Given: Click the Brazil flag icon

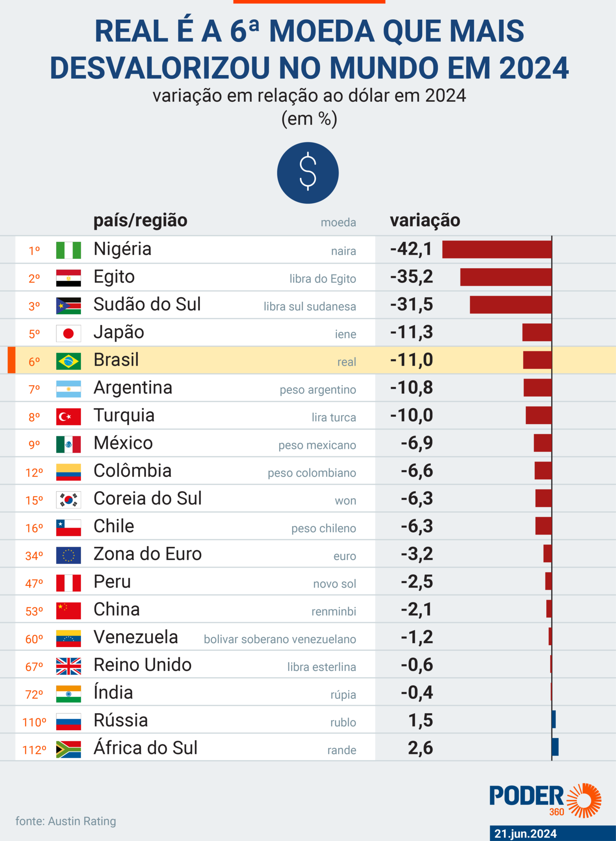Looking at the screenshot, I should pos(69,361).
